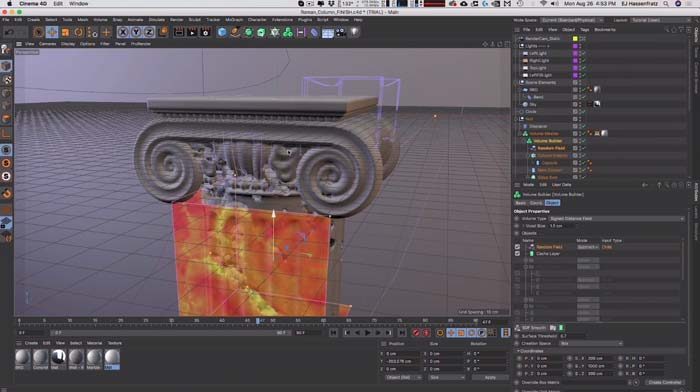Click the coordinate system cube icon

click(163, 32)
